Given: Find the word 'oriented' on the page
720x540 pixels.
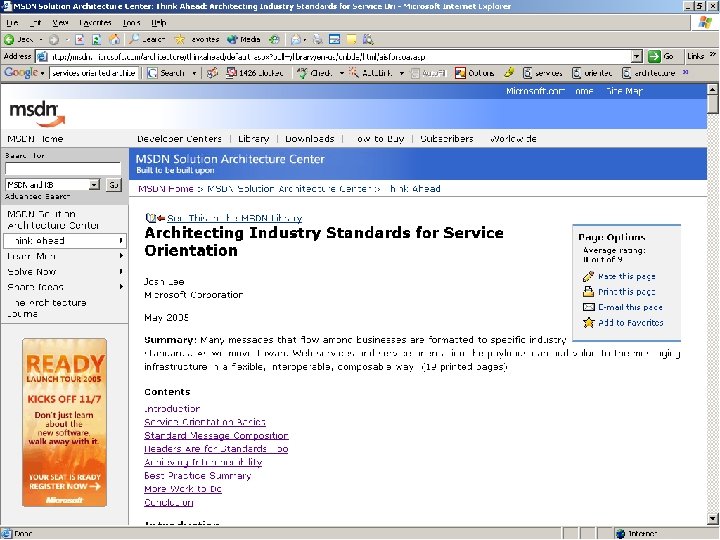Looking at the screenshot, I should [592, 73].
